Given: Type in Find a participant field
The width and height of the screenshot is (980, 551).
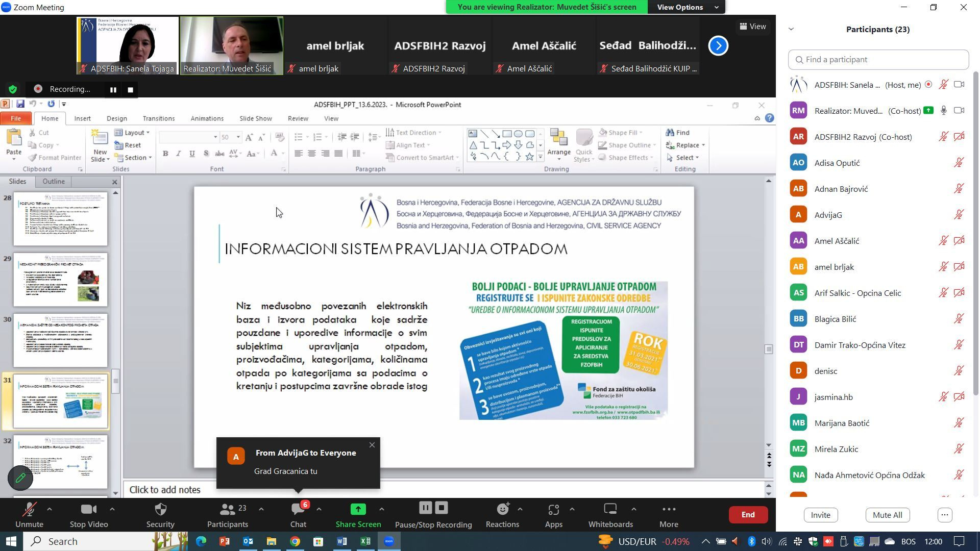Looking at the screenshot, I should (x=878, y=60).
